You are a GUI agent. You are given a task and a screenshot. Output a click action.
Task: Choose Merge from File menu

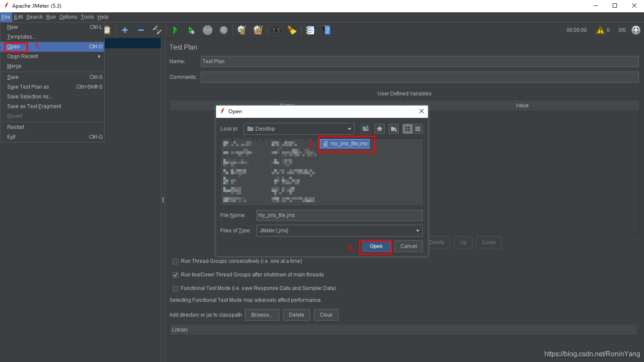click(53, 66)
